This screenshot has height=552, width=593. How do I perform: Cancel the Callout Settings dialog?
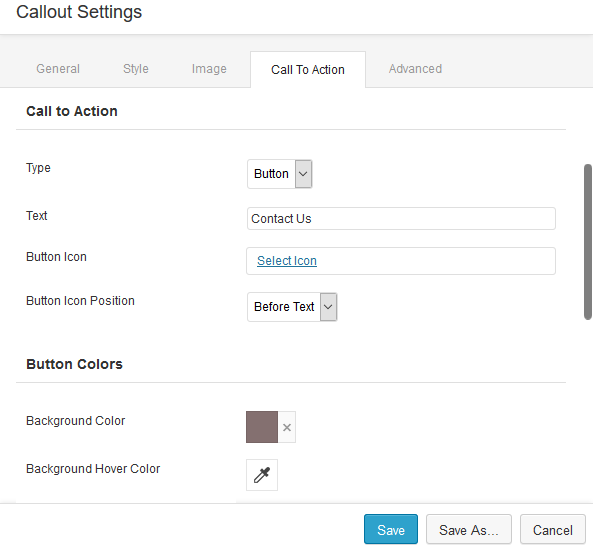(553, 529)
